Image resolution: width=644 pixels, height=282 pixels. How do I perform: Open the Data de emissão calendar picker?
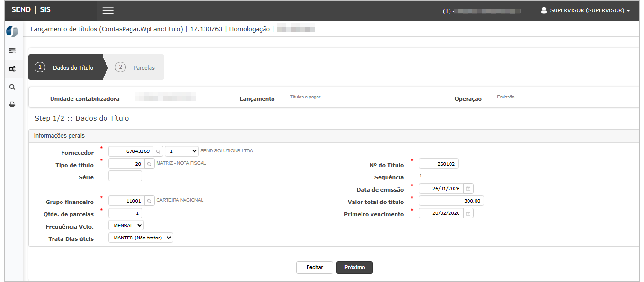click(468, 189)
